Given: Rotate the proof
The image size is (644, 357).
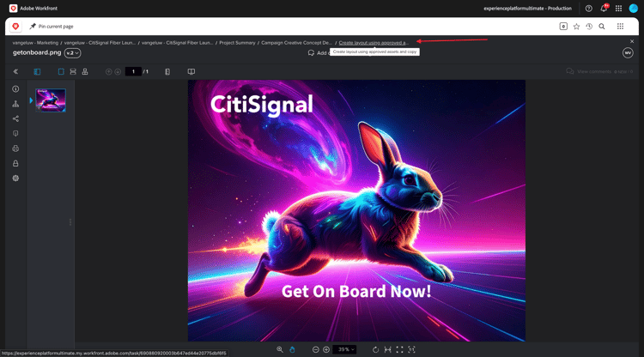Looking at the screenshot, I should (x=375, y=349).
